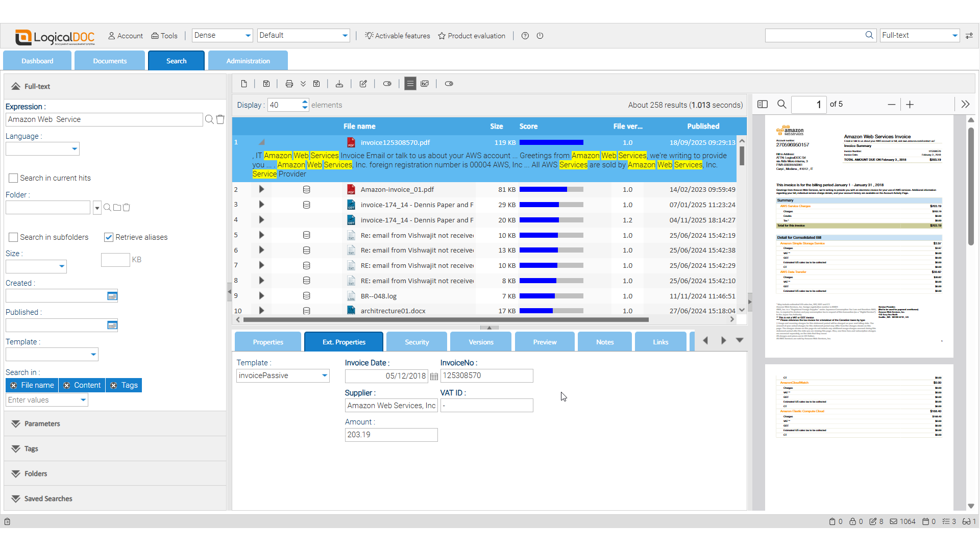Click the edit pencil icon in toolbar

[363, 84]
